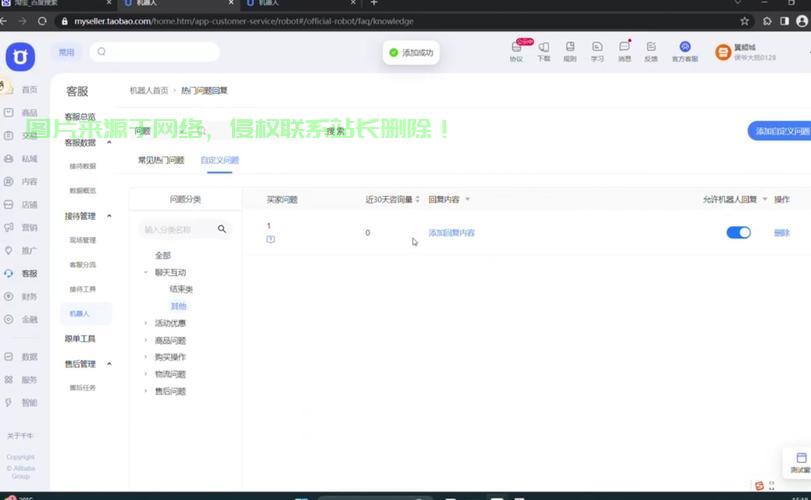Click the 官方客服 official support icon

click(x=684, y=51)
